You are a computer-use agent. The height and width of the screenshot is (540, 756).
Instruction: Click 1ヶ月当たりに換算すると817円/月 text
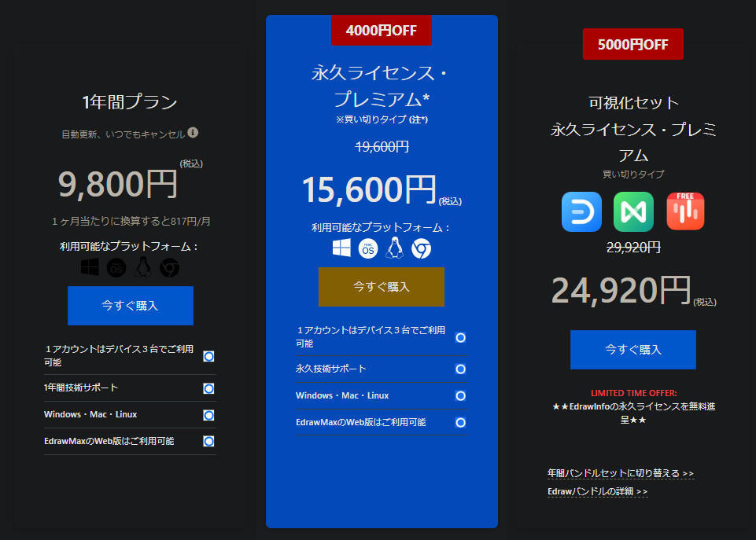131,221
